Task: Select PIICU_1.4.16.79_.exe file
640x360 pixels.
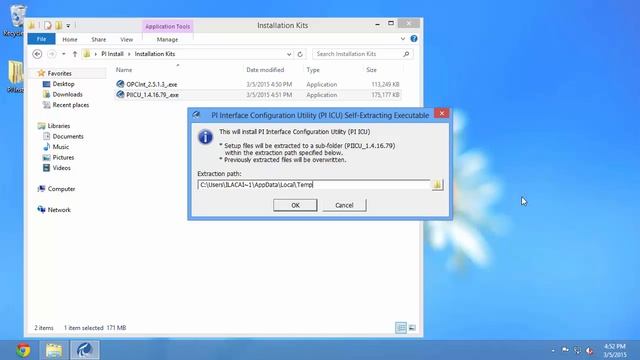Action: click(153, 95)
